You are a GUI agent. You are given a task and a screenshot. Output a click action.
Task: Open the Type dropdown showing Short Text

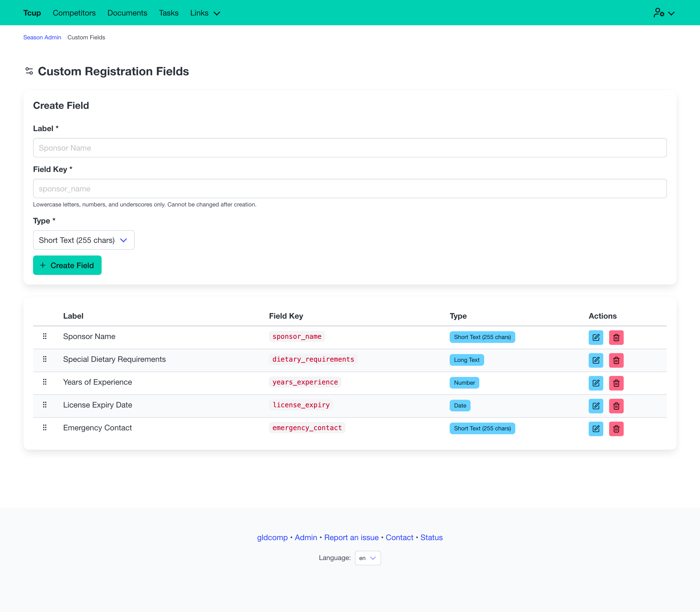pyautogui.click(x=84, y=240)
